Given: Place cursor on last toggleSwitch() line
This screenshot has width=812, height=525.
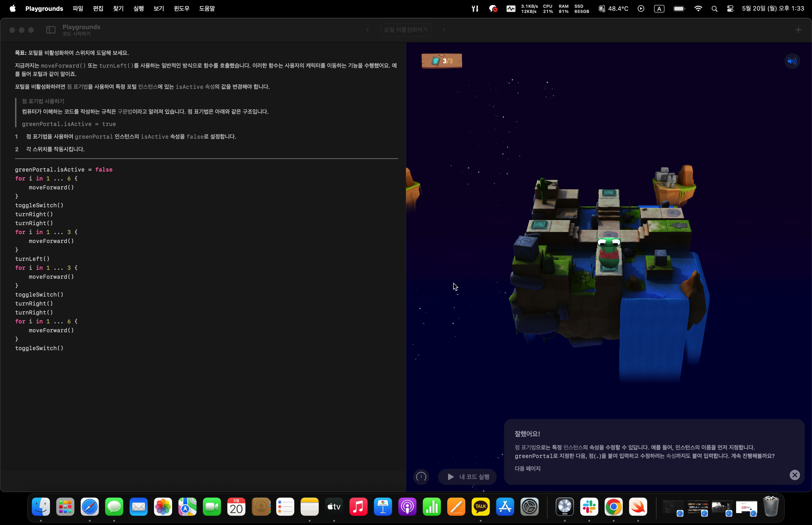Looking at the screenshot, I should [39, 348].
